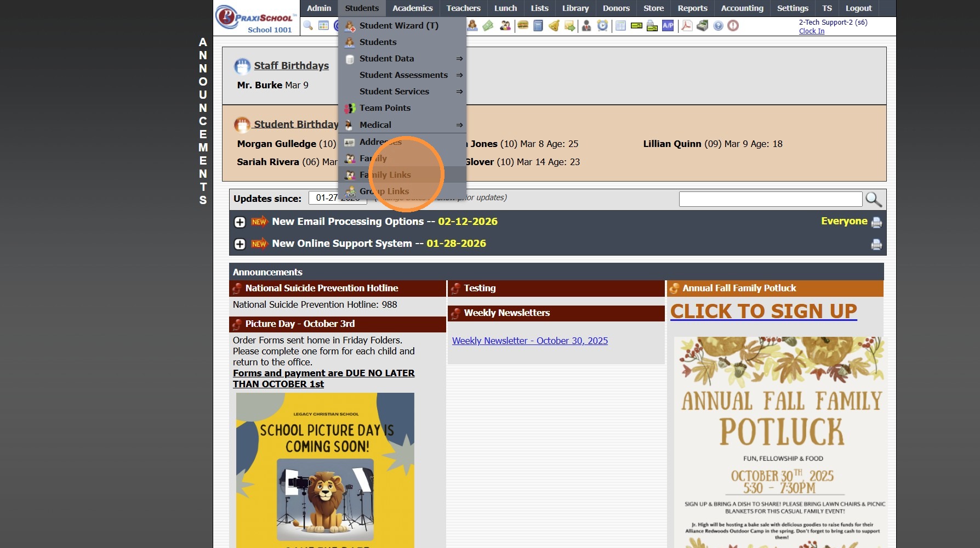This screenshot has width=980, height=548.
Task: Expand the New Online Support System update
Action: tap(240, 244)
